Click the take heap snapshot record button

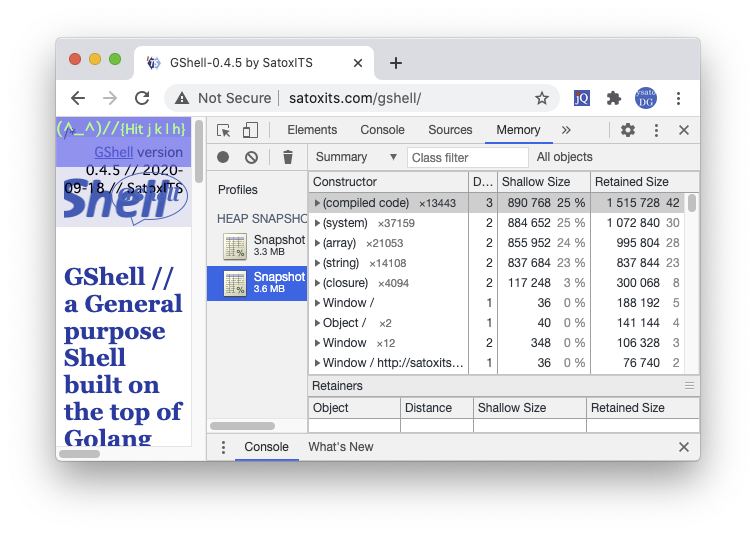223,157
